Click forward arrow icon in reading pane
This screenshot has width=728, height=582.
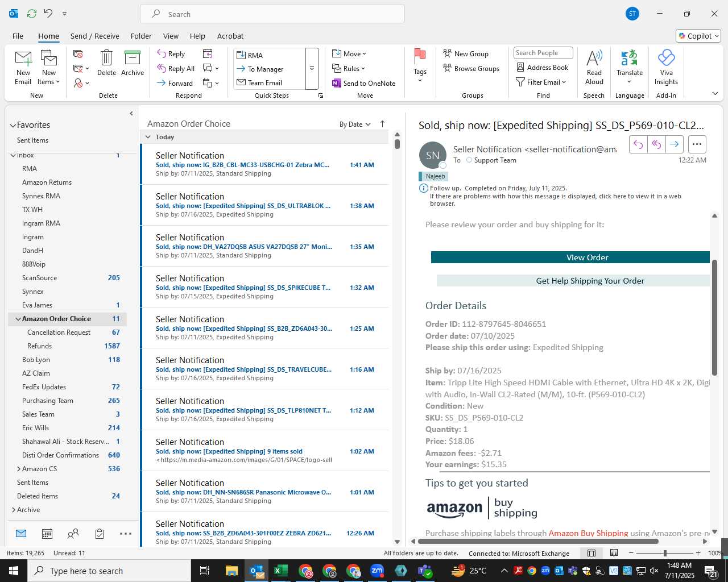tap(674, 144)
